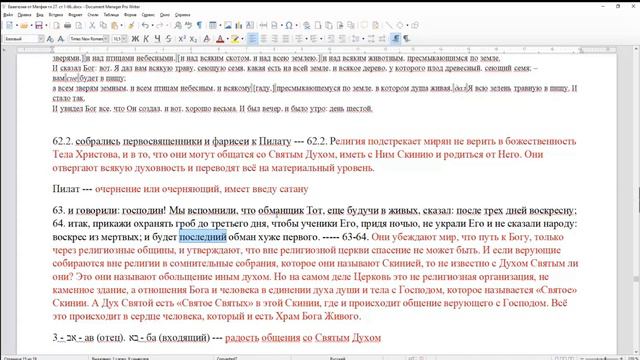
Task: Toggle superscript
Action: pyautogui.click(x=182, y=39)
